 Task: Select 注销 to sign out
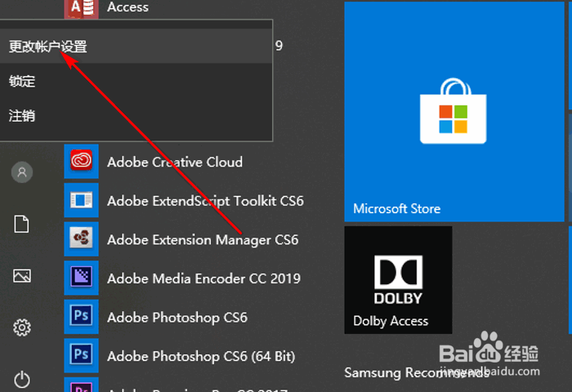coord(22,116)
